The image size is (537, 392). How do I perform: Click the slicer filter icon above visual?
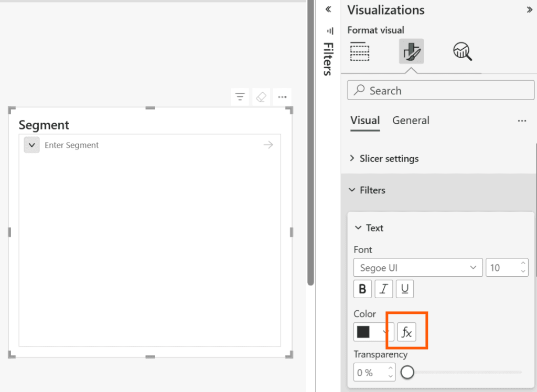(x=240, y=97)
